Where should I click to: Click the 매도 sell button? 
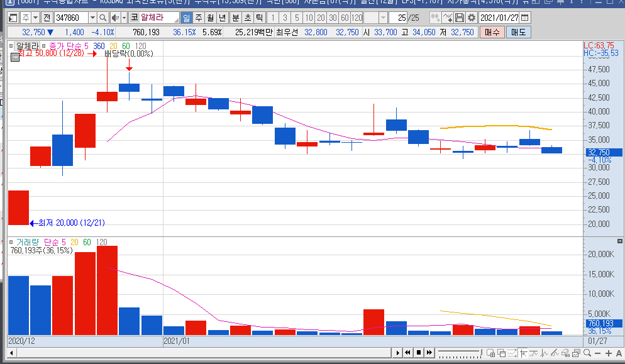[519, 32]
